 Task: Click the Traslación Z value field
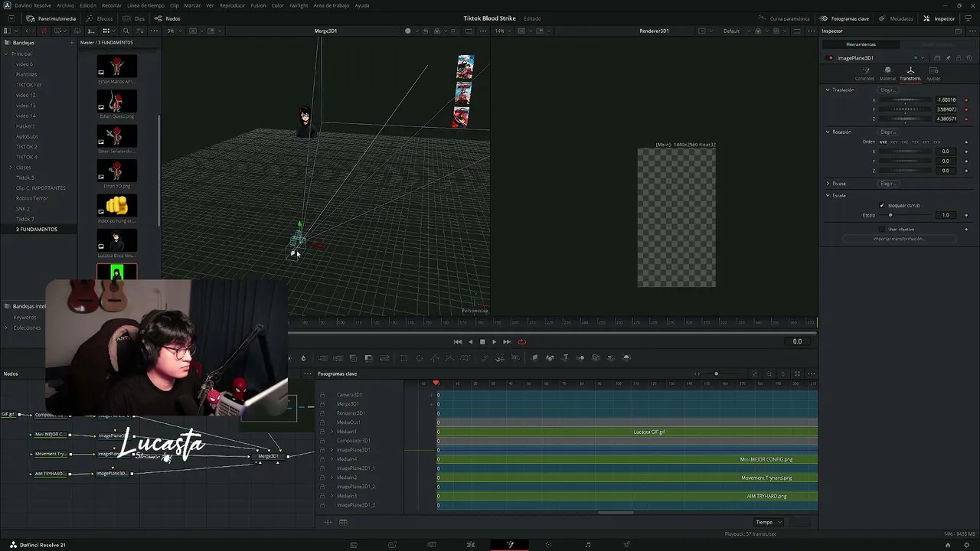click(x=946, y=119)
